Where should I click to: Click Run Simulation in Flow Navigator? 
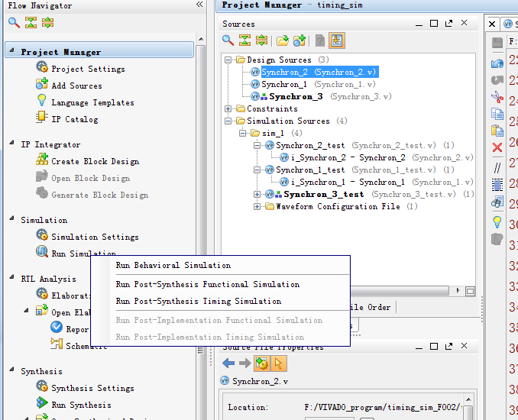(76, 253)
